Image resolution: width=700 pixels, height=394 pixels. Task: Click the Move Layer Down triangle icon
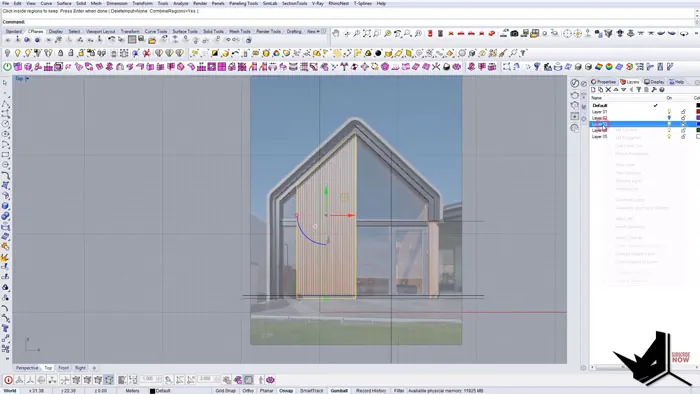[x=623, y=90]
